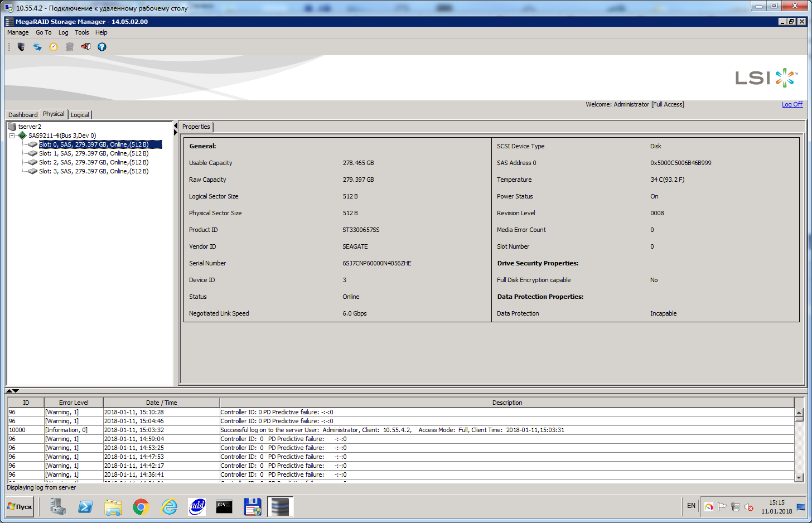Click the Date / Time column header
The image size is (812, 523).
coord(161,403)
